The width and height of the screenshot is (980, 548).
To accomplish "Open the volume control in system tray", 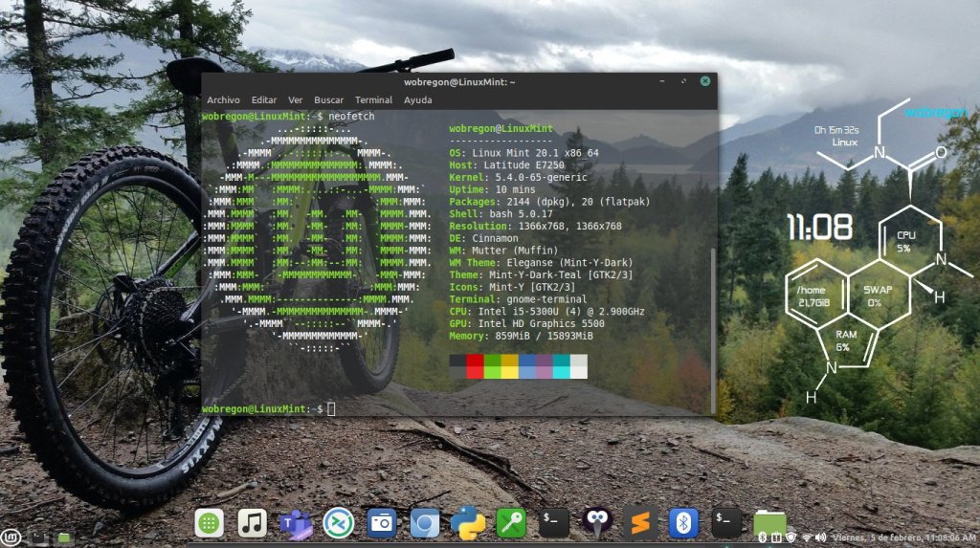I will [821, 537].
